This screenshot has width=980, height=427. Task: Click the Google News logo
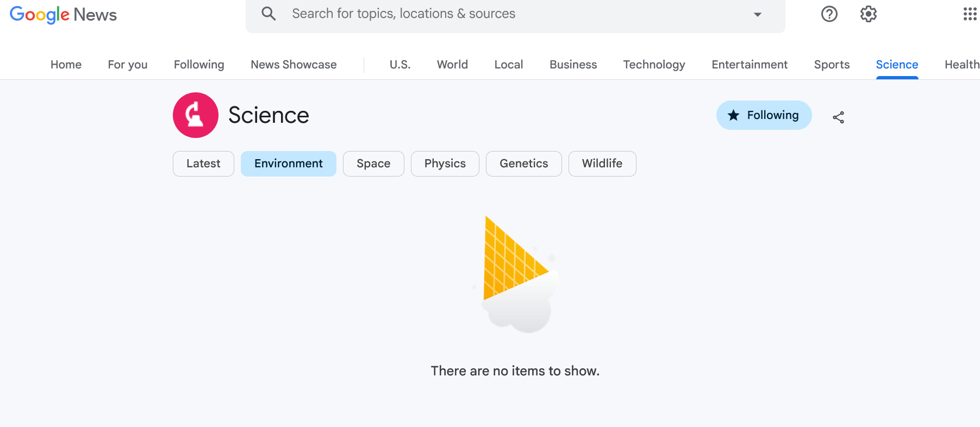(x=63, y=15)
